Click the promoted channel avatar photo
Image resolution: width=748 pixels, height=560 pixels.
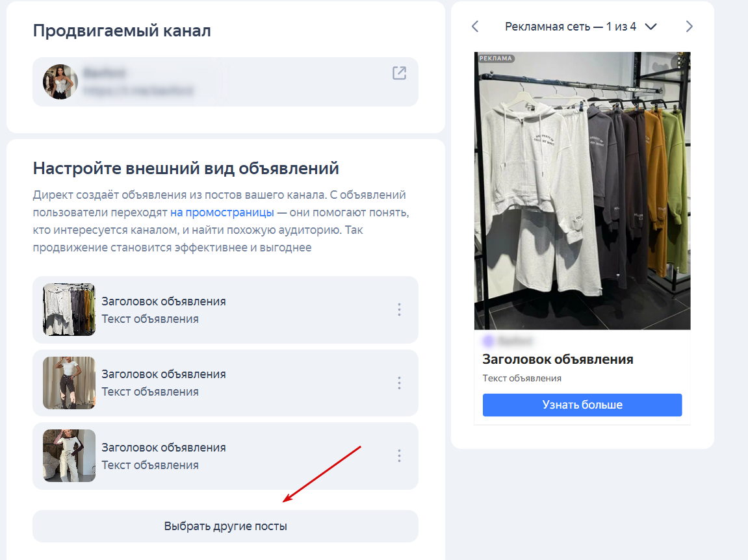(x=60, y=82)
